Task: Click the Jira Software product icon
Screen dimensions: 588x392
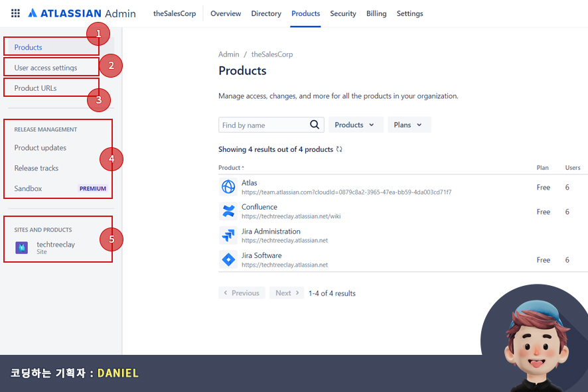Action: 228,259
